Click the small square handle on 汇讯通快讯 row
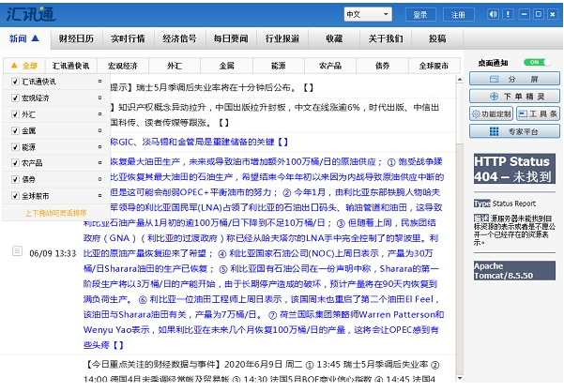564x392 pixels. (x=100, y=82)
